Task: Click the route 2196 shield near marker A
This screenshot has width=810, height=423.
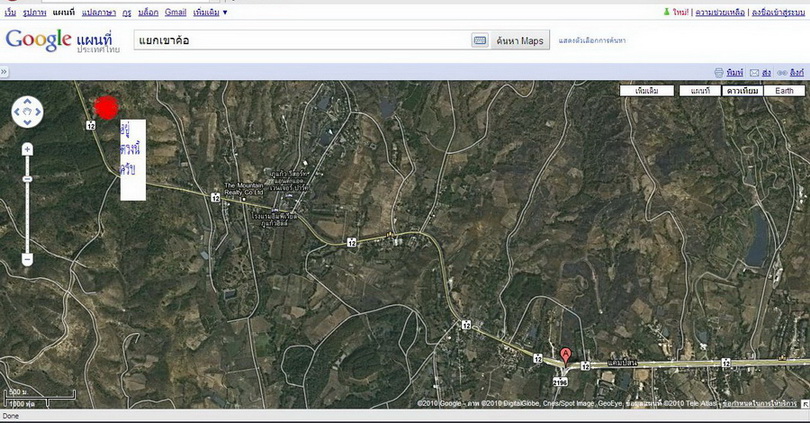Action: click(560, 382)
